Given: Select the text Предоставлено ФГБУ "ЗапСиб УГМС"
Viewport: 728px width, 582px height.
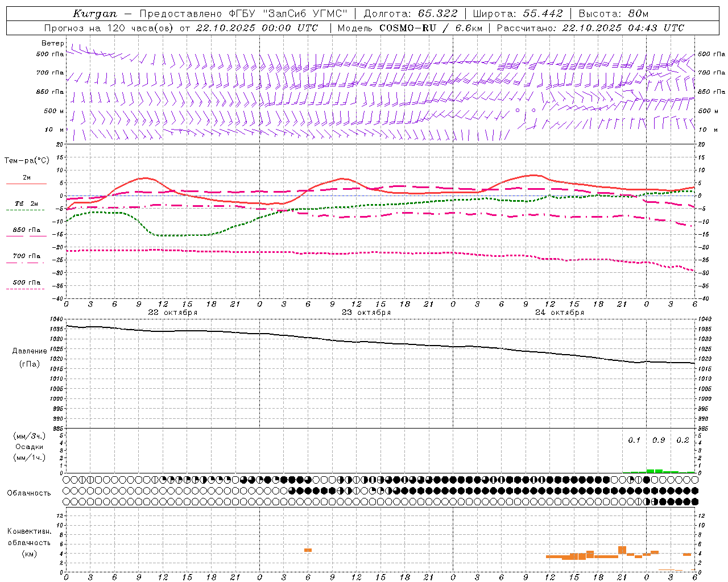Looking at the screenshot, I should pos(243,14).
